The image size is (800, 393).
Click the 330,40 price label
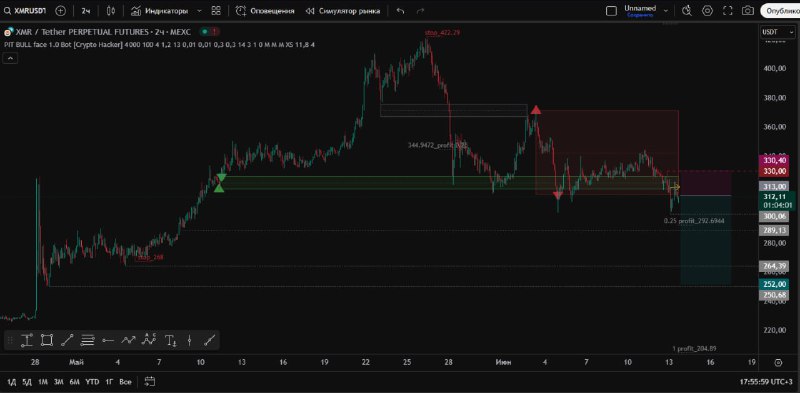(774, 160)
